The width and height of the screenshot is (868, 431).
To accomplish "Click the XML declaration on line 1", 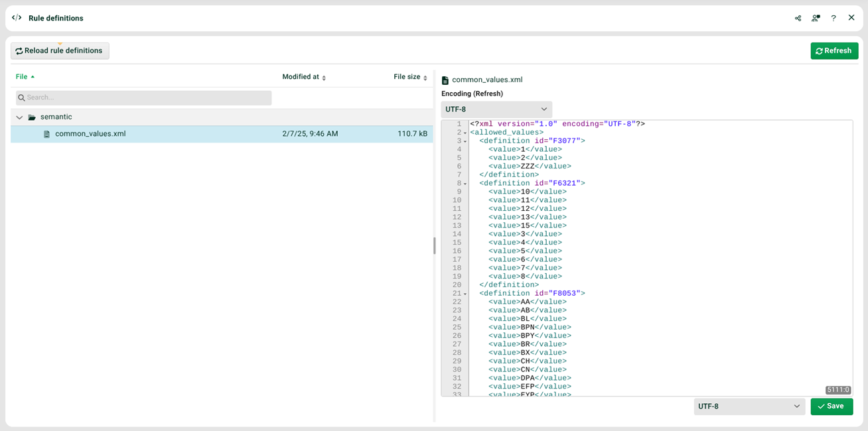I will [x=557, y=124].
